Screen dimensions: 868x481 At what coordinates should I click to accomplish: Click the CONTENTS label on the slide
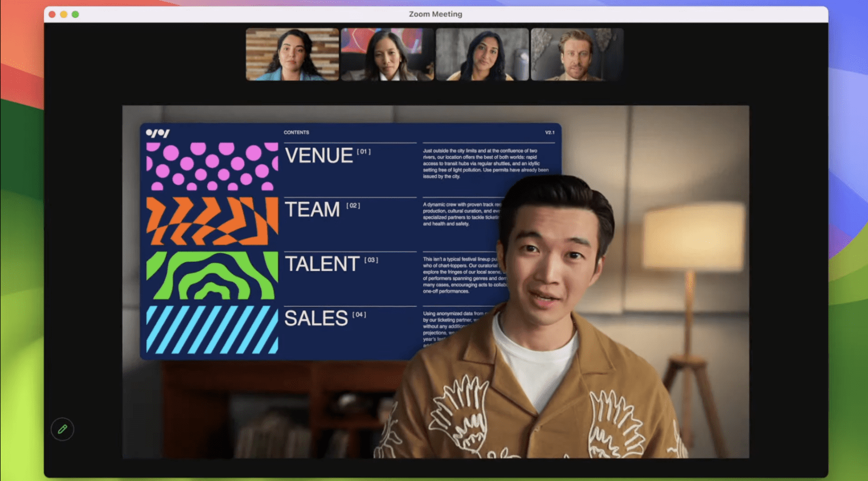[296, 132]
